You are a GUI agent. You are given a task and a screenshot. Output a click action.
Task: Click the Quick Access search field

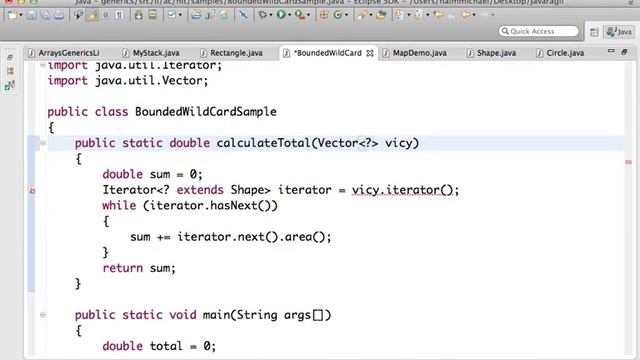pos(538,31)
